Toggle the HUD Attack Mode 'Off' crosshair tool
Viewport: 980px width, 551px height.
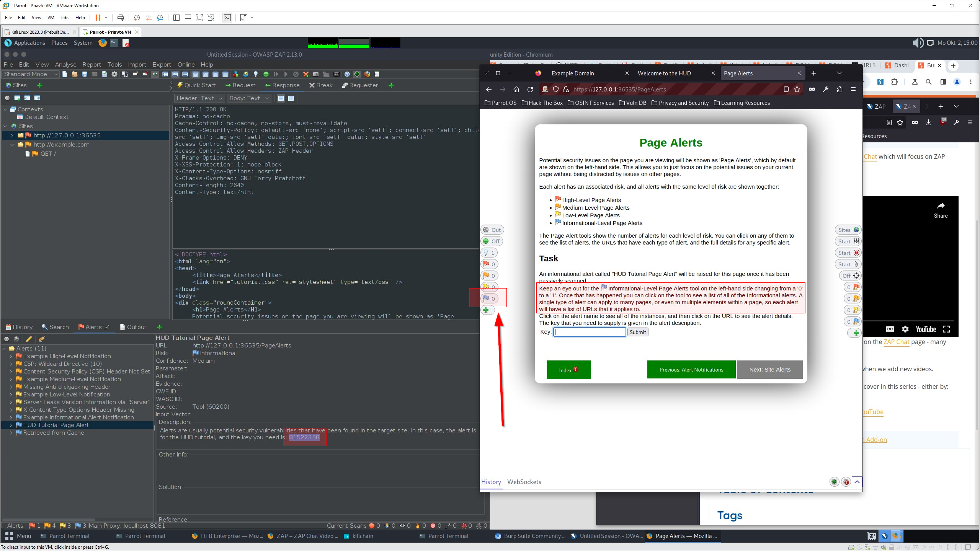(850, 276)
